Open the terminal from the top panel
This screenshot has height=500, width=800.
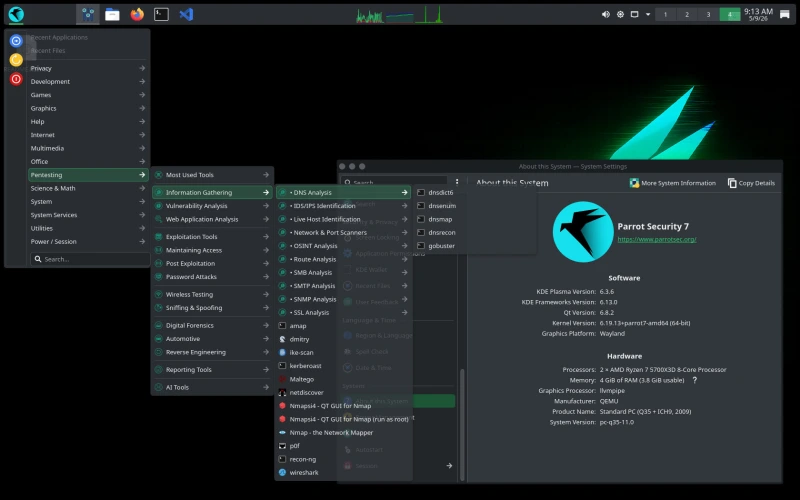click(161, 14)
